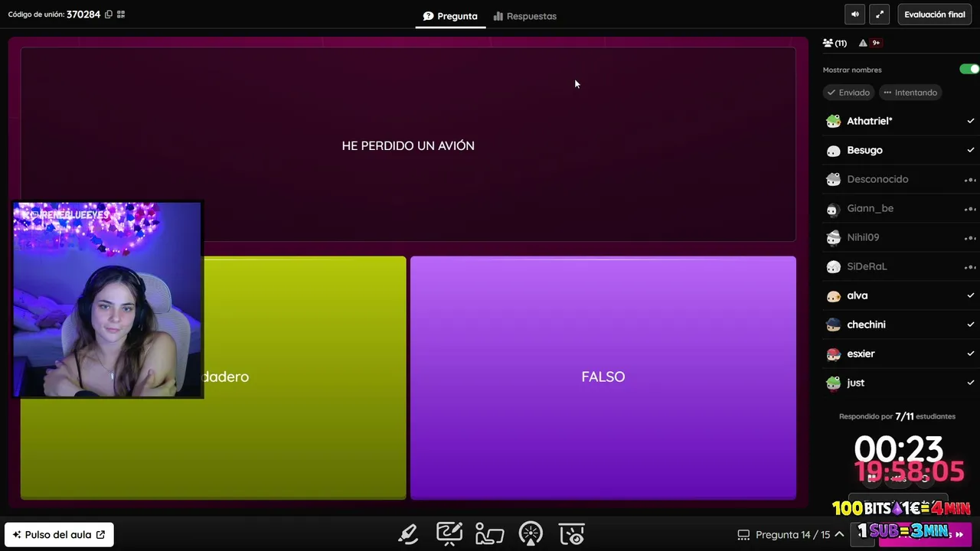Viewport: 980px width, 551px height.
Task: Click the question text HE PERDIDO UN AVIÓN
Action: pyautogui.click(x=408, y=145)
